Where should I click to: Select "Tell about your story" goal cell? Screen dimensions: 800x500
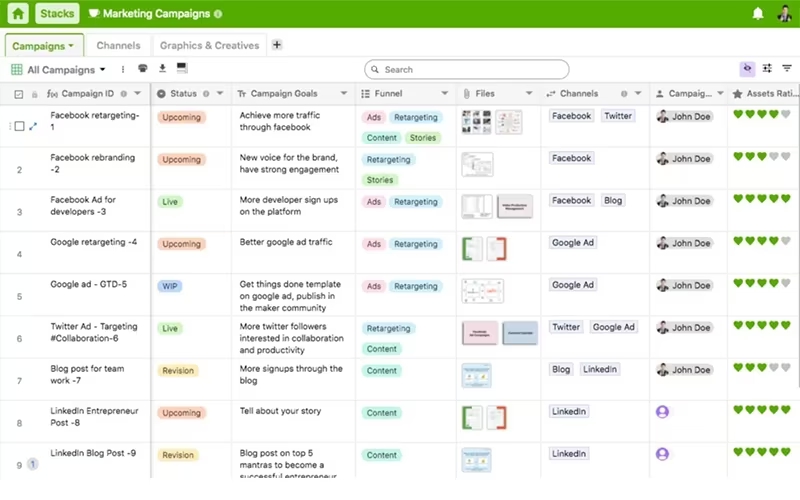pos(293,422)
